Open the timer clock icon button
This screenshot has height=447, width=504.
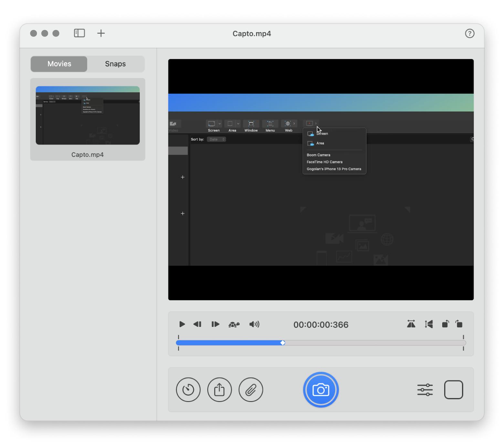[x=188, y=390]
